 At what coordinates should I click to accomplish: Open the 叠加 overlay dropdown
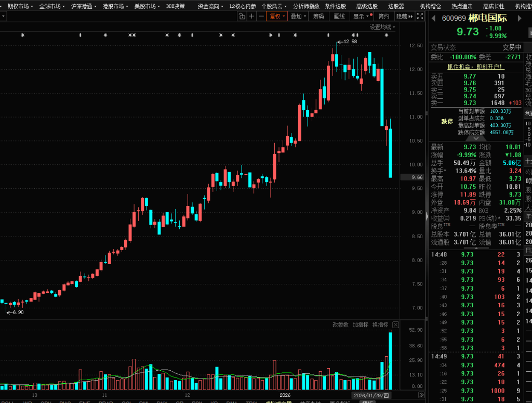click(298, 17)
